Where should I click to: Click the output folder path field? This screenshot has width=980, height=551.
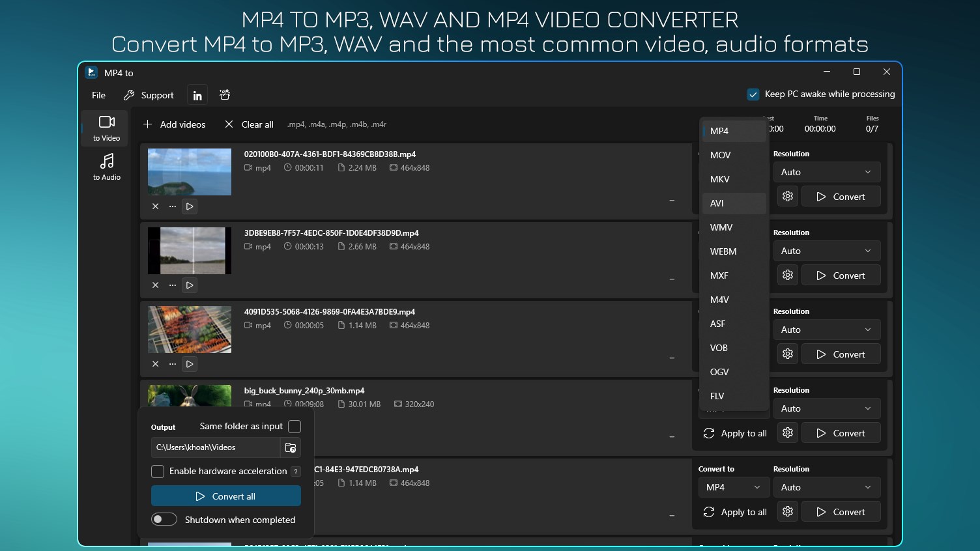tap(215, 447)
